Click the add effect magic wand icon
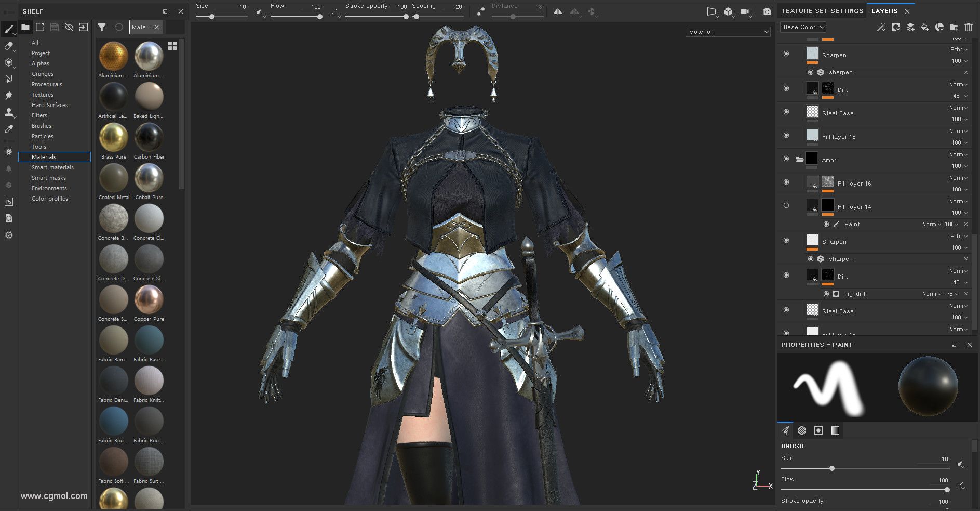The image size is (980, 511). coord(881,27)
